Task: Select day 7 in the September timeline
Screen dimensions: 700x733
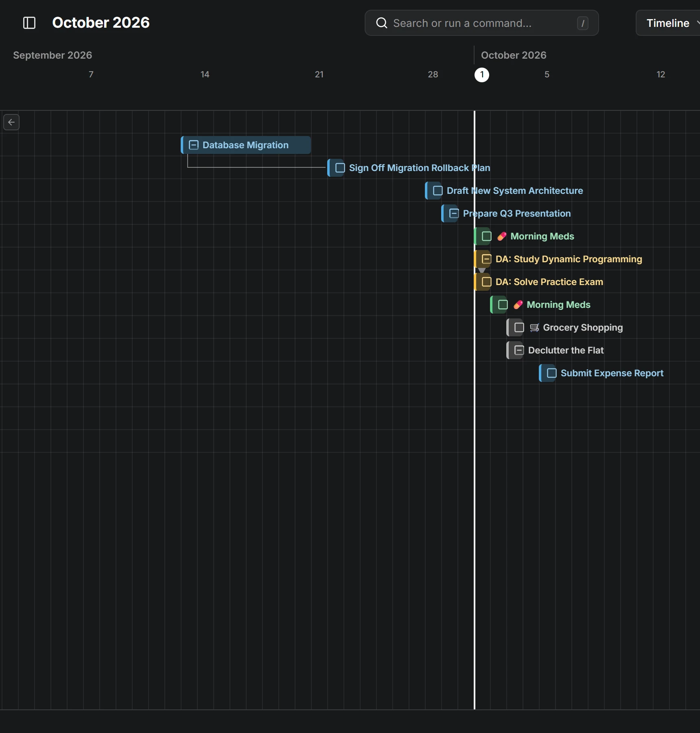Action: [91, 75]
